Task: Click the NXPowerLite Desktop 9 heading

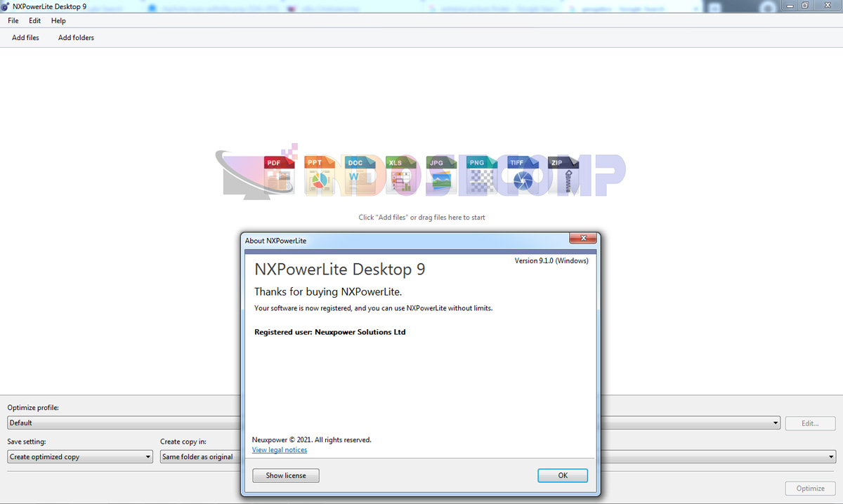Action: [x=340, y=270]
